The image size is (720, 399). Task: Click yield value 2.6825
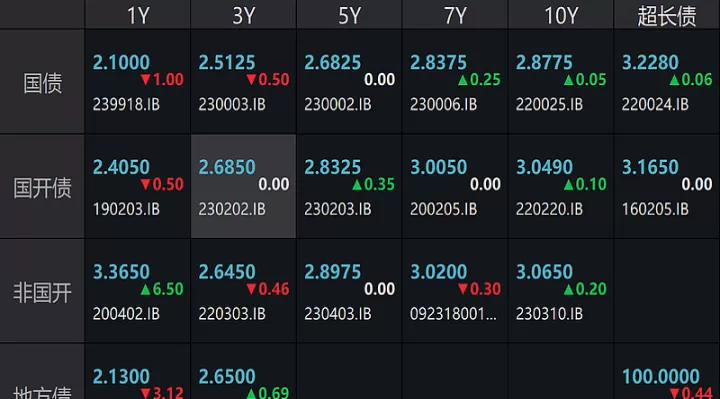click(x=333, y=62)
